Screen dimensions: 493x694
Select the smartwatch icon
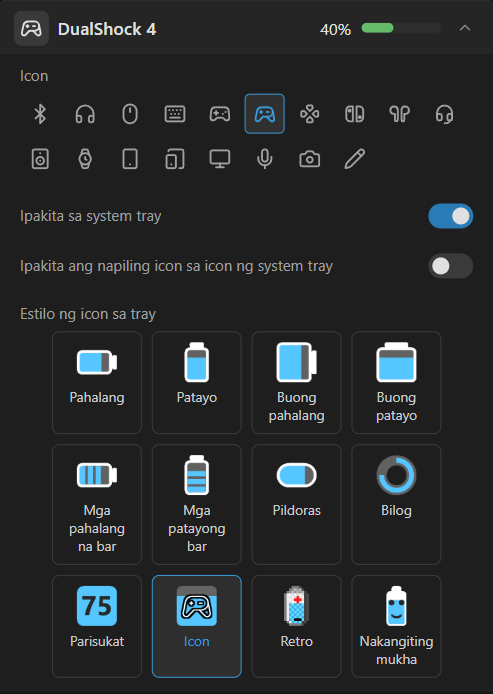[x=85, y=159]
